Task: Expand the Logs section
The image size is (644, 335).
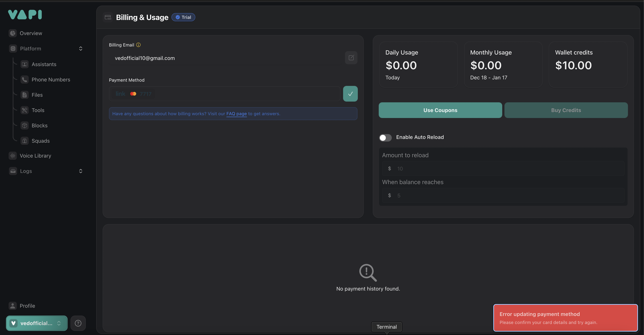Action: 81,171
